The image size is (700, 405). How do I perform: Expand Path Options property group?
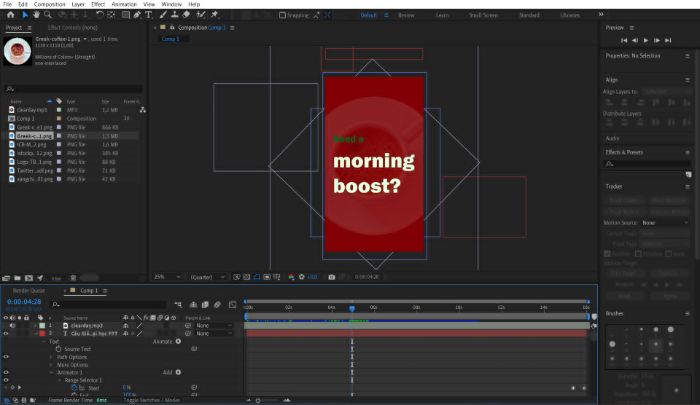point(51,357)
